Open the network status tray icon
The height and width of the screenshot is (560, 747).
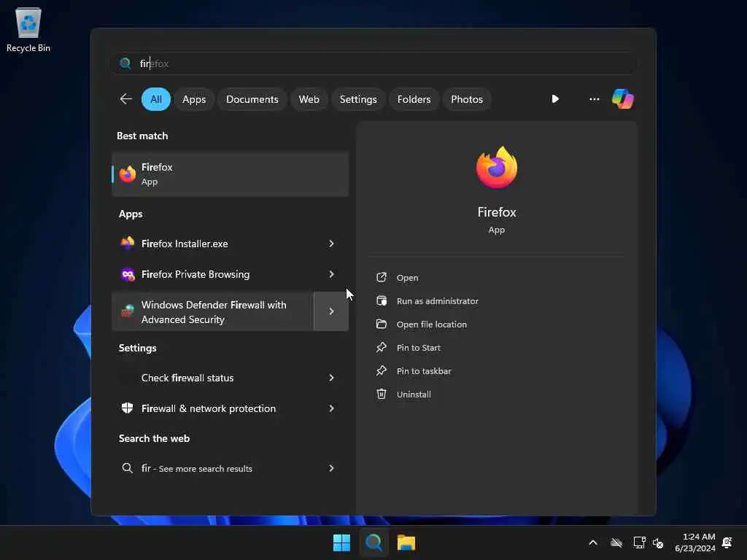[639, 542]
